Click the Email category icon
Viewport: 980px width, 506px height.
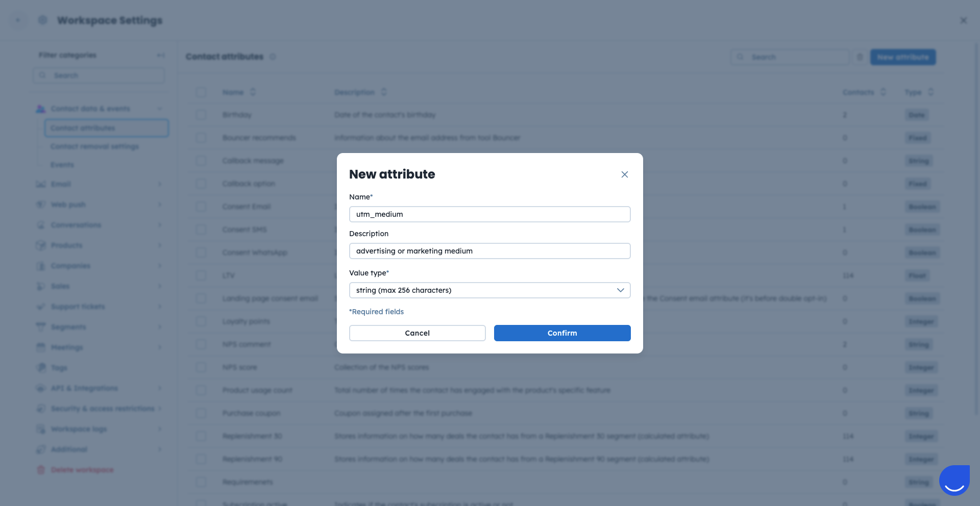(41, 184)
